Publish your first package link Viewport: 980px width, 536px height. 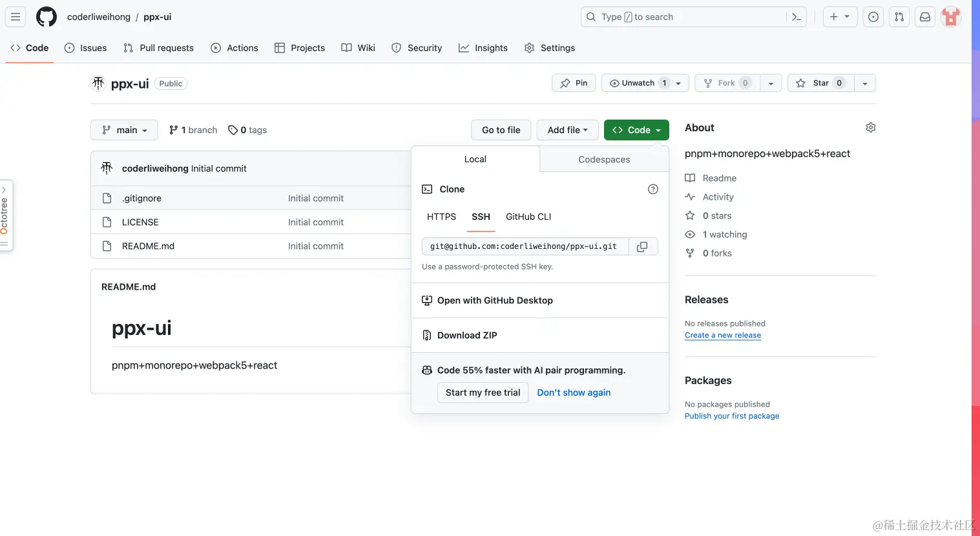tap(732, 416)
